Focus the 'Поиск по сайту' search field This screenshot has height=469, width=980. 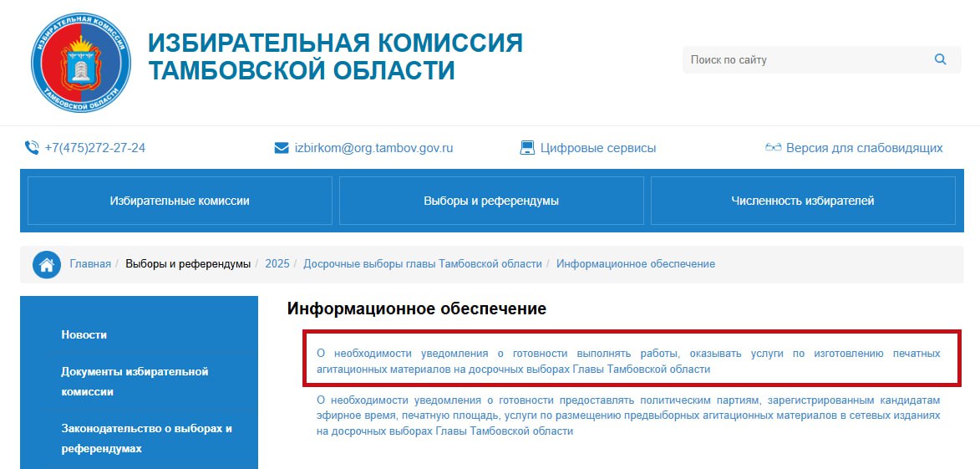pos(821,60)
